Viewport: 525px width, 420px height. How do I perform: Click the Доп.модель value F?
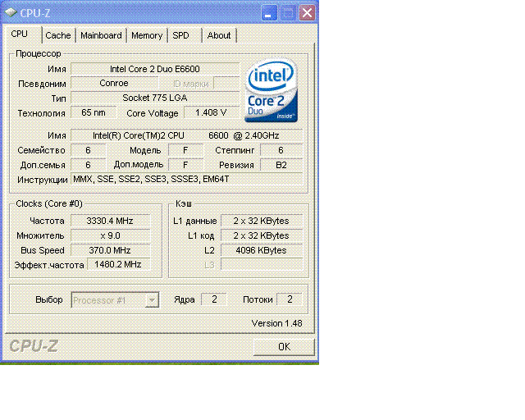click(185, 165)
